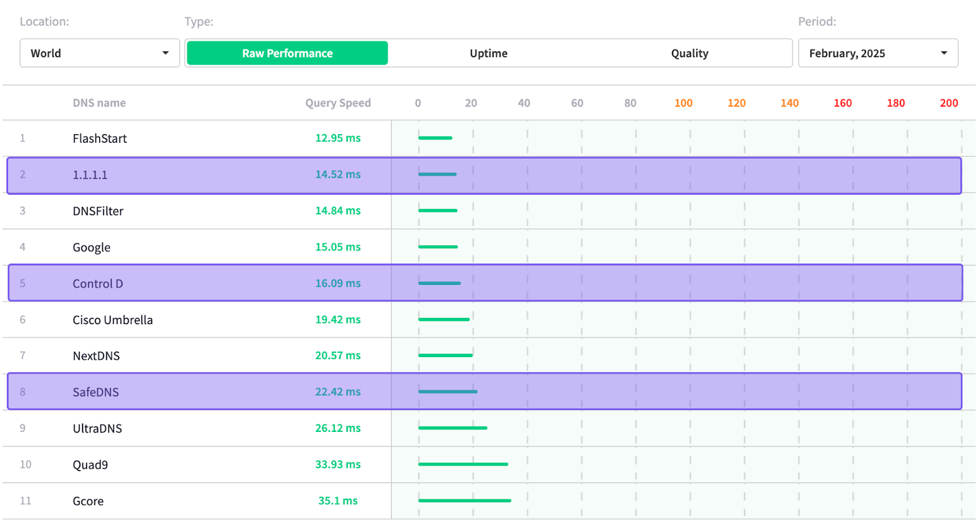980x522 pixels.
Task: Click the 200 axis scale label
Action: 949,103
